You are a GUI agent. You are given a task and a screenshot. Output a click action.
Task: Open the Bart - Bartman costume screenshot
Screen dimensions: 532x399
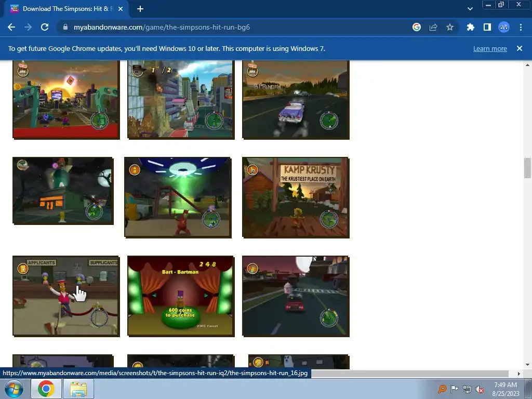pyautogui.click(x=181, y=296)
